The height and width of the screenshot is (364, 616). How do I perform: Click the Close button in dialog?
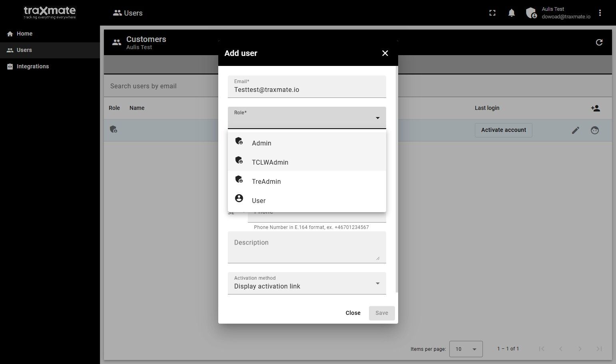pos(353,313)
